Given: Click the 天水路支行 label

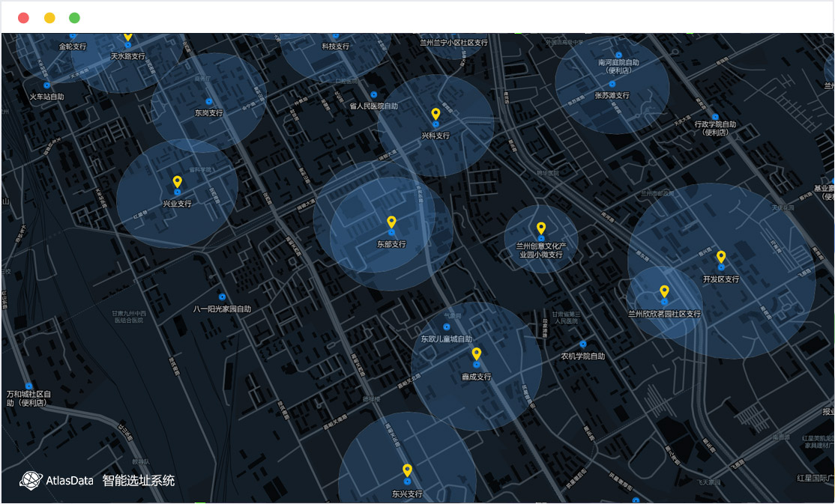Looking at the screenshot, I should [x=128, y=56].
